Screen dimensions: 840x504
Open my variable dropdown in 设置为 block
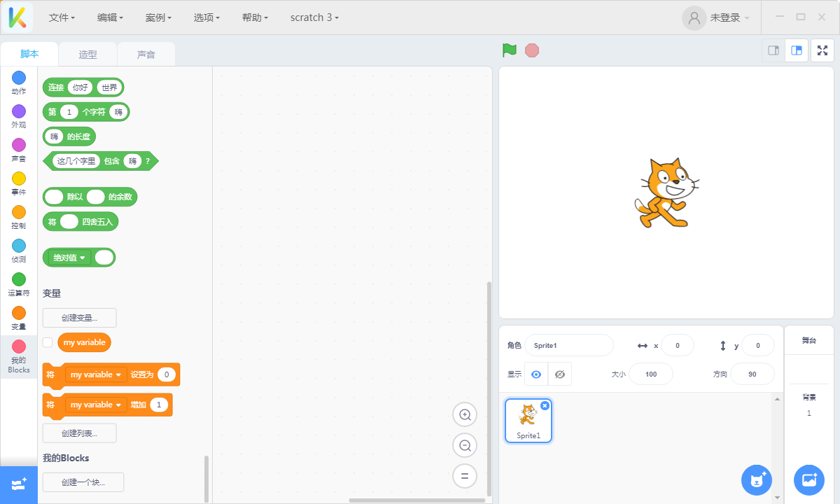96,374
